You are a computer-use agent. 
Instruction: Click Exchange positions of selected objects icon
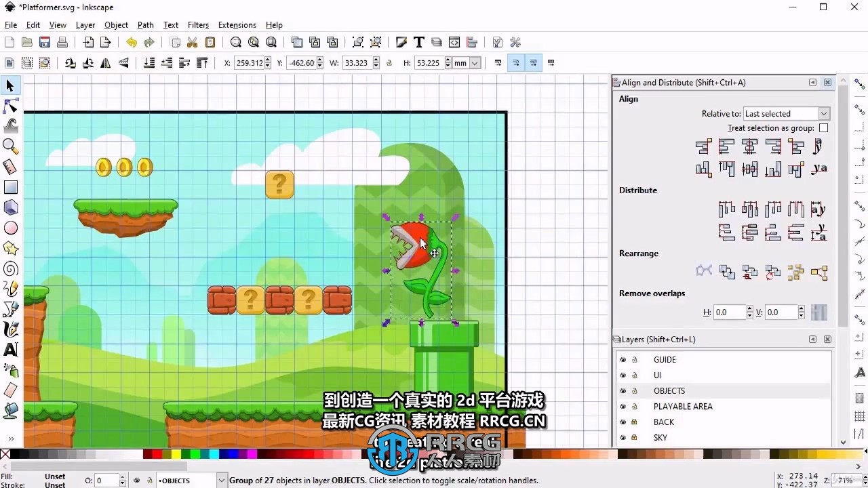[x=727, y=272]
